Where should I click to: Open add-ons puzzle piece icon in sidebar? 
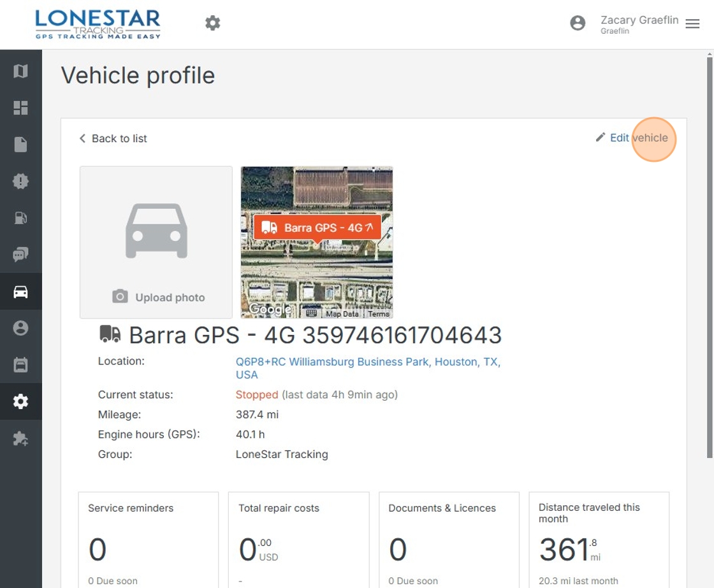tap(20, 438)
